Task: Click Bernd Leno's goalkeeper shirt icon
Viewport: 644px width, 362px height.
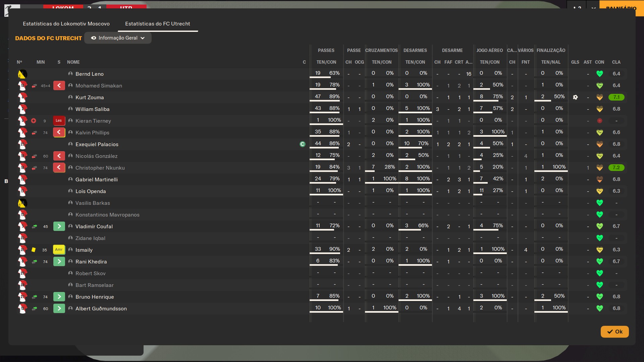Action: (x=22, y=74)
